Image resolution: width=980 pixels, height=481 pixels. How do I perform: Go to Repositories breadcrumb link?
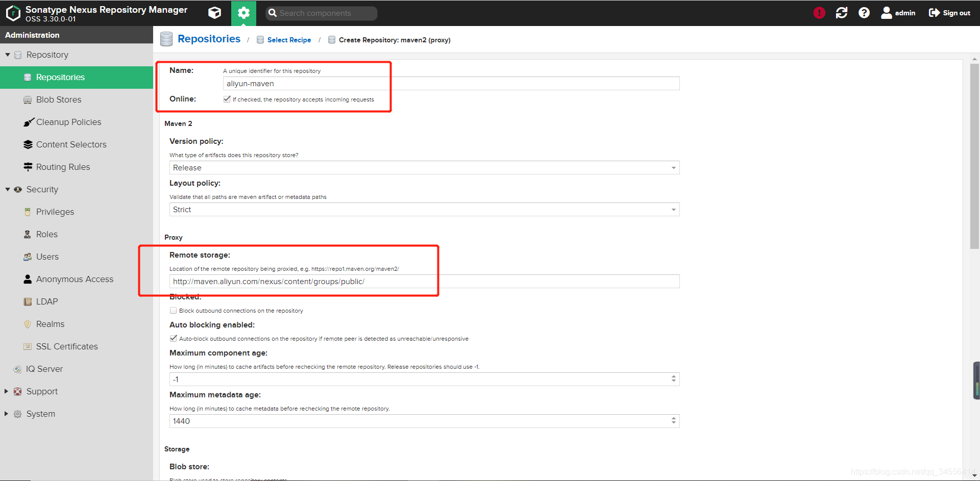pos(209,39)
